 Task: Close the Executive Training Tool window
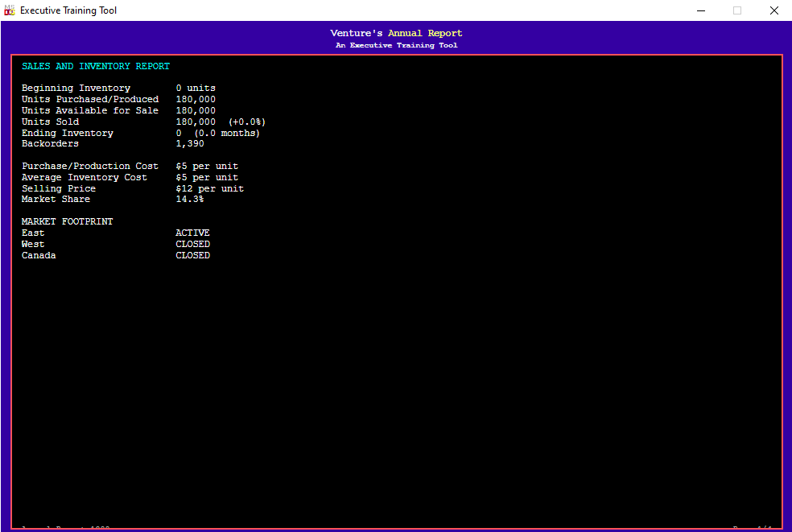[773, 10]
